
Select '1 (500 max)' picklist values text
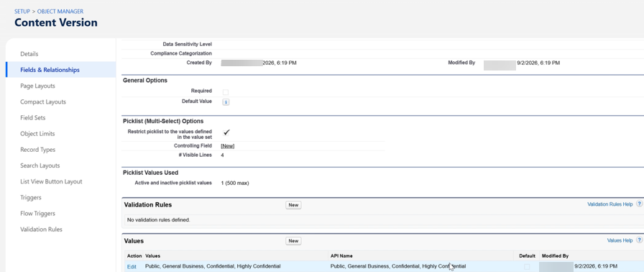click(235, 183)
